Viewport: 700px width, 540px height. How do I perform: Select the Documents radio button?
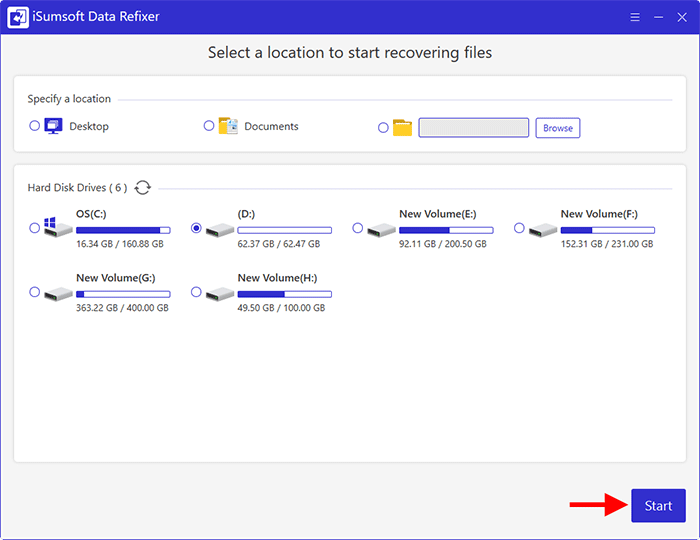tap(209, 126)
